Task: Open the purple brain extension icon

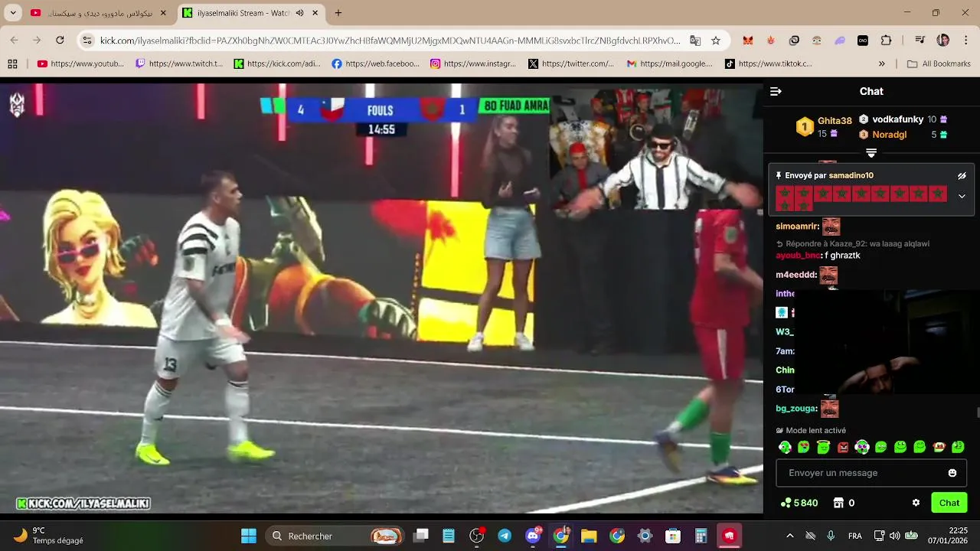Action: (840, 41)
